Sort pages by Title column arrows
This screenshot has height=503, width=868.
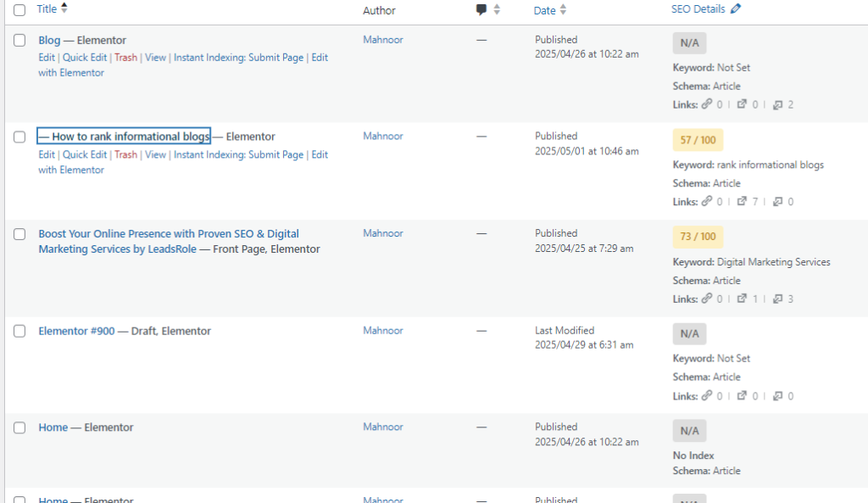coord(64,8)
